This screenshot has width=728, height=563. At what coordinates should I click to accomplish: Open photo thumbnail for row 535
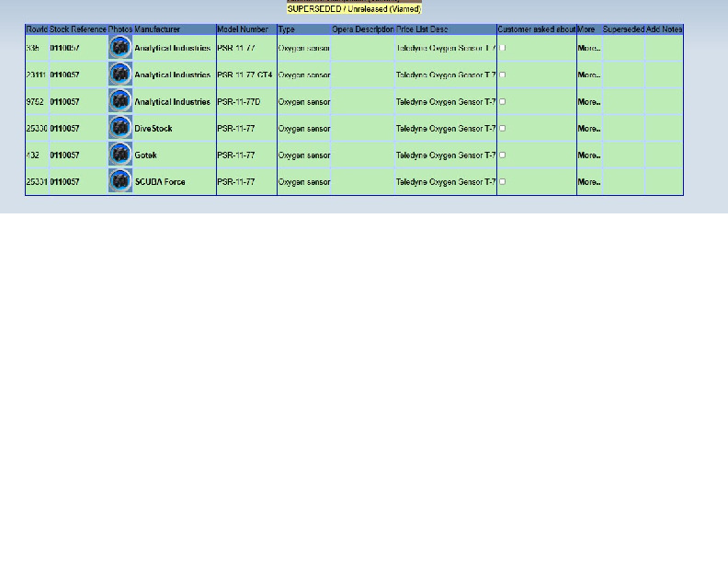tap(120, 48)
